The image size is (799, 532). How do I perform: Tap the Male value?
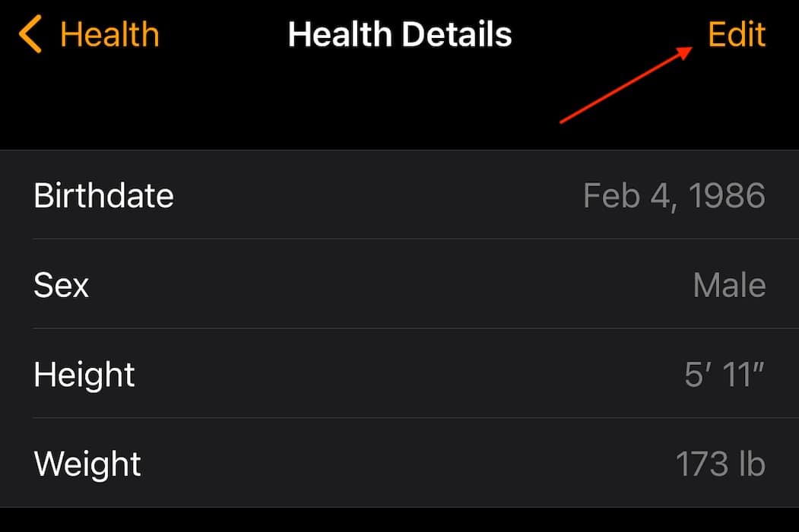click(729, 286)
